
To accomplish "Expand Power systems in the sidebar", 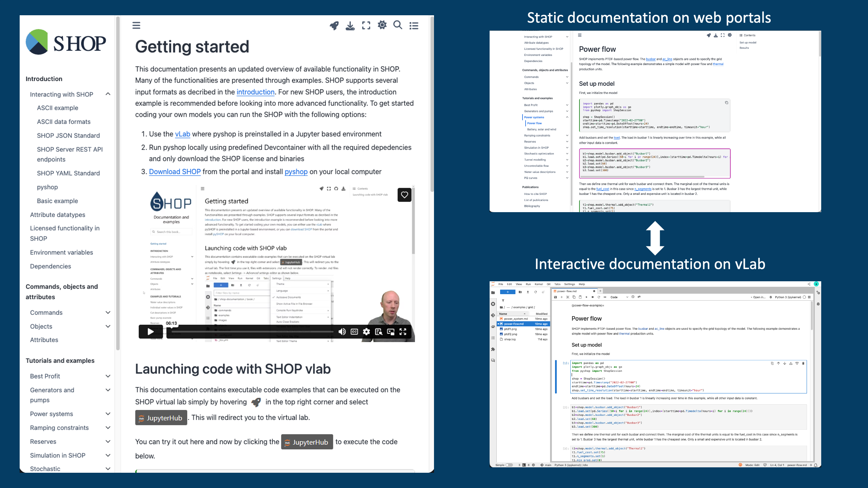I will 108,414.
